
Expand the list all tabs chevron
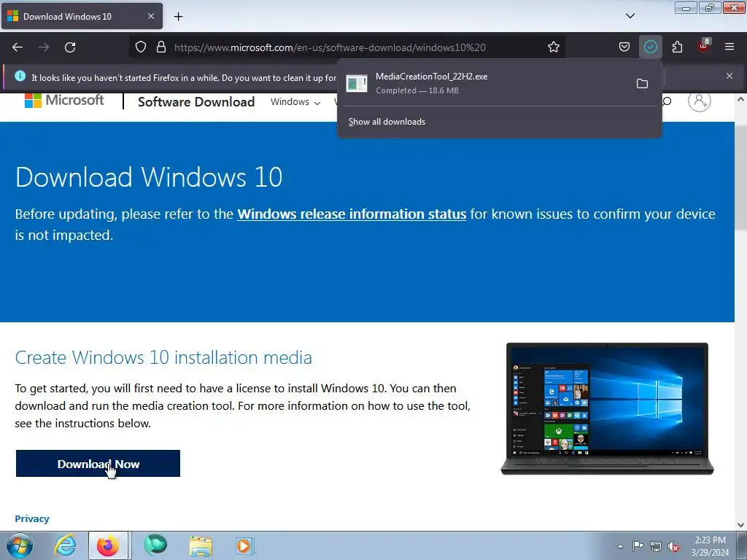(x=630, y=16)
